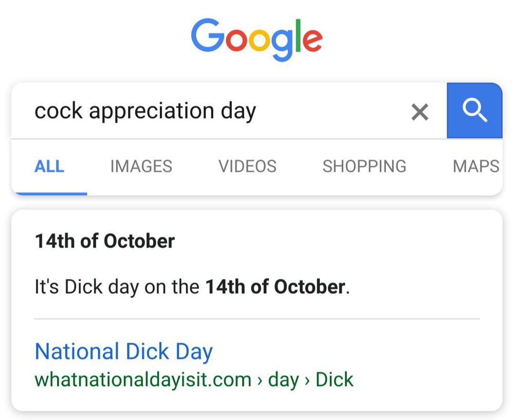Switch to the IMAGES tab
Viewport: 514px width, 420px height.
tap(141, 167)
